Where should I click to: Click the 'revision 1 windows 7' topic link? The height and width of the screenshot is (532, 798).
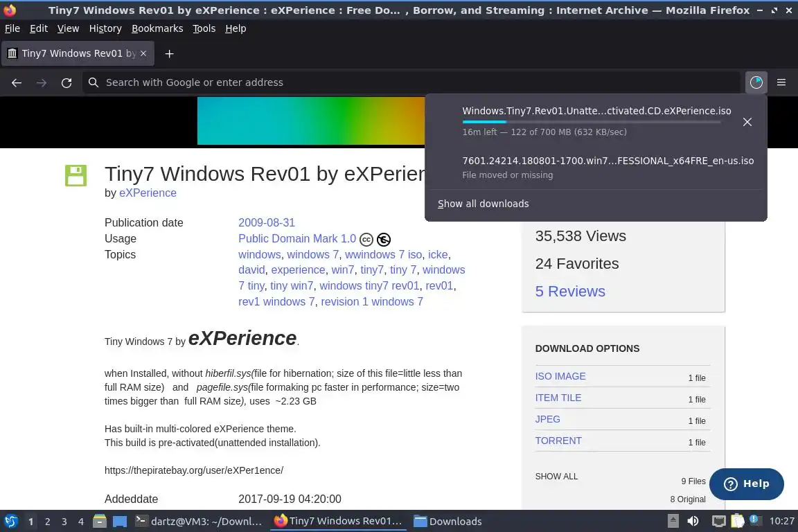[372, 301]
